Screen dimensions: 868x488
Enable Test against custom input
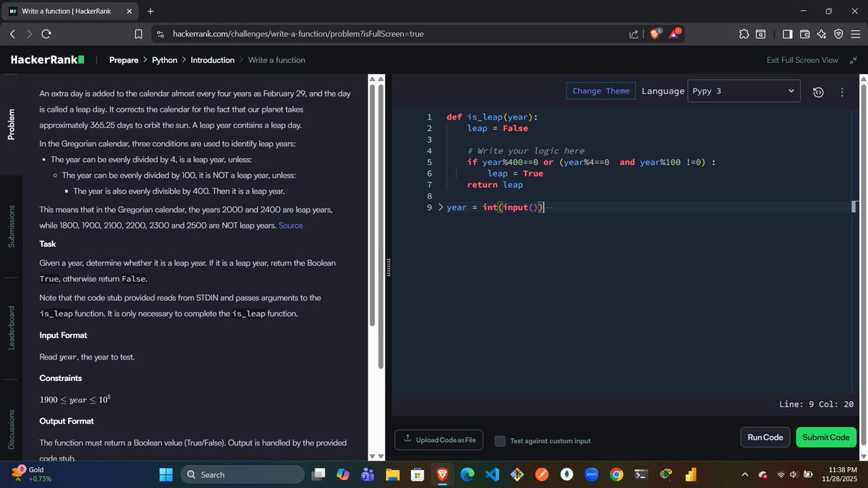(x=500, y=441)
